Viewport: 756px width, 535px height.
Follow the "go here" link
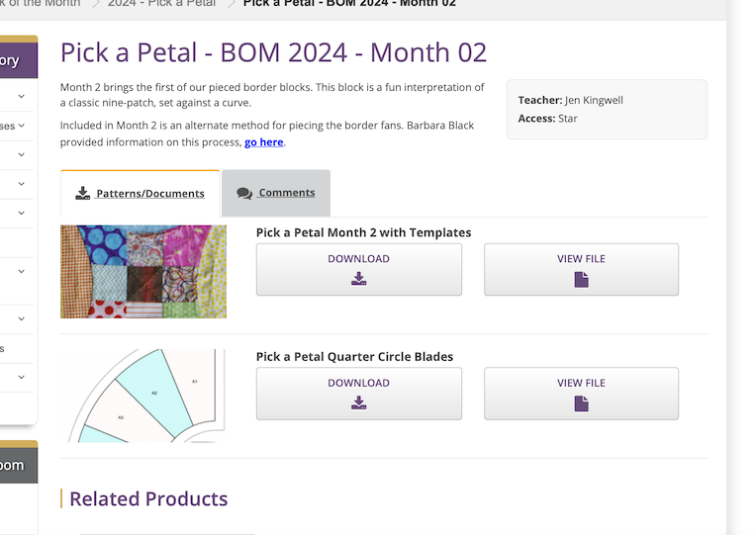264,142
